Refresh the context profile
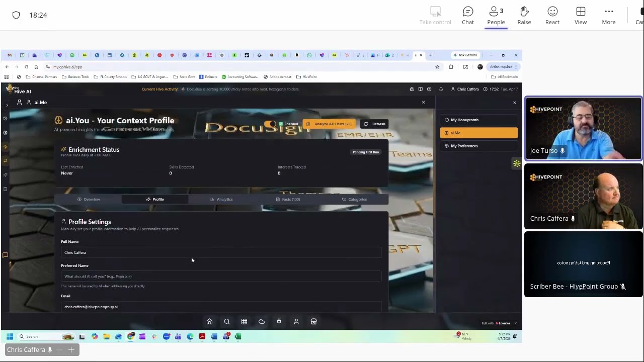 (x=374, y=124)
